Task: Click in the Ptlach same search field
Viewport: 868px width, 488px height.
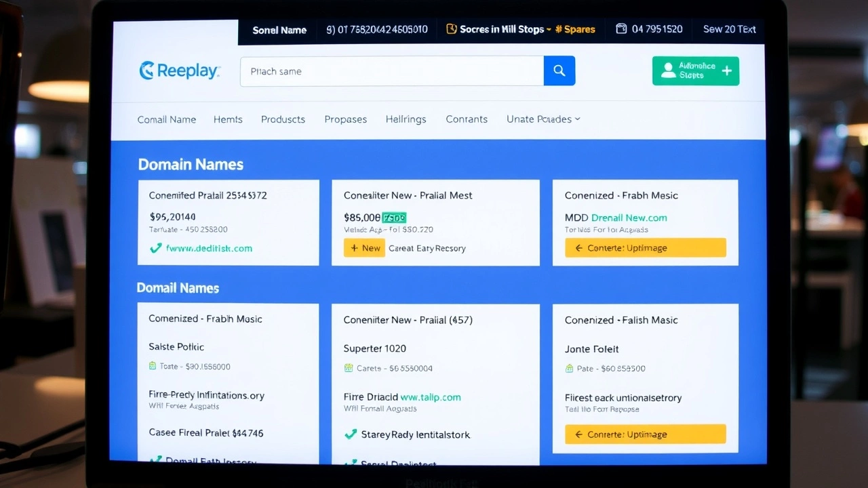Action: (391, 71)
